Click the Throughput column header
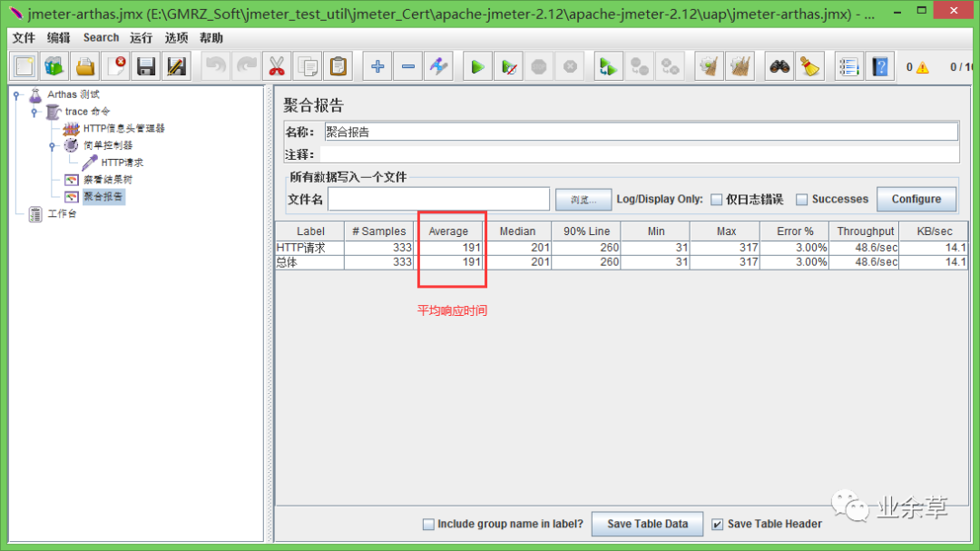Viewport: 980px width, 551px height. (865, 231)
